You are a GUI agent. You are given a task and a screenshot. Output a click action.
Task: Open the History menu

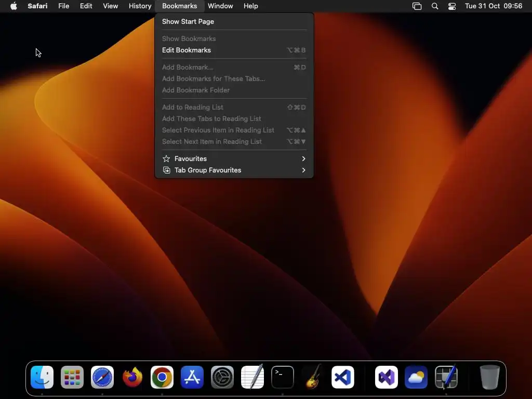[140, 6]
